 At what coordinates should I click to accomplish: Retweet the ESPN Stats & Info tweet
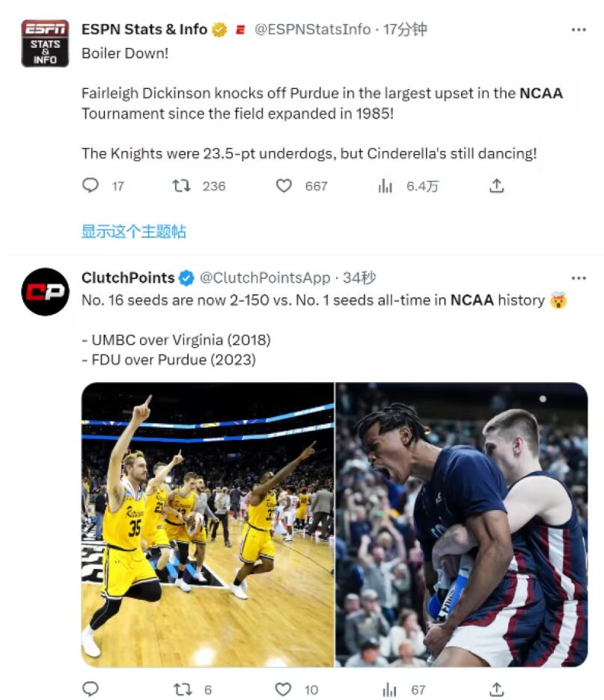[x=182, y=185]
